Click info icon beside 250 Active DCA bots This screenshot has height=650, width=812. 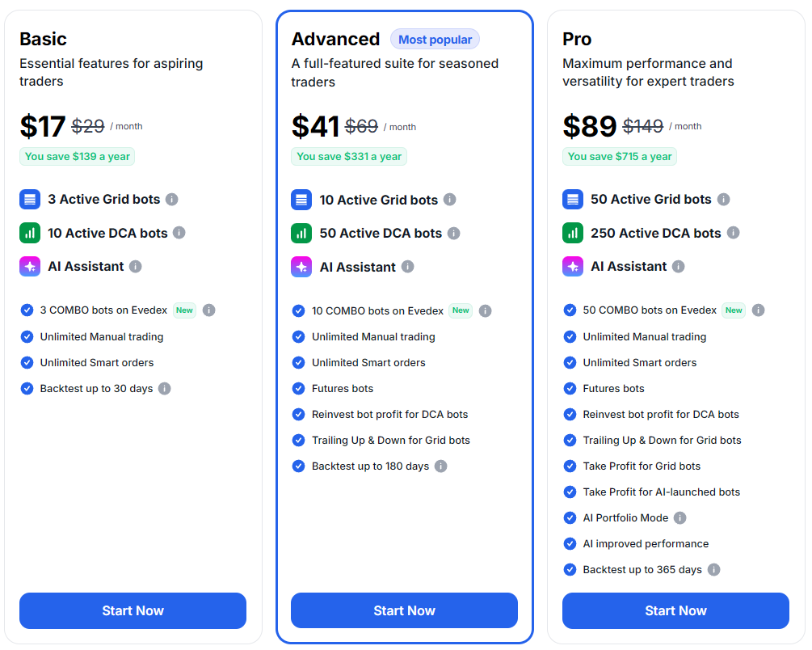coord(733,233)
